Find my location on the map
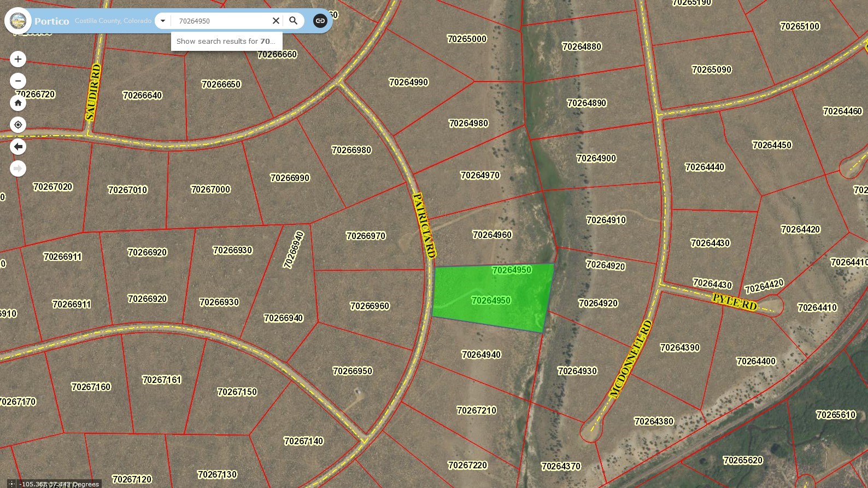The width and height of the screenshot is (868, 488). click(x=18, y=125)
